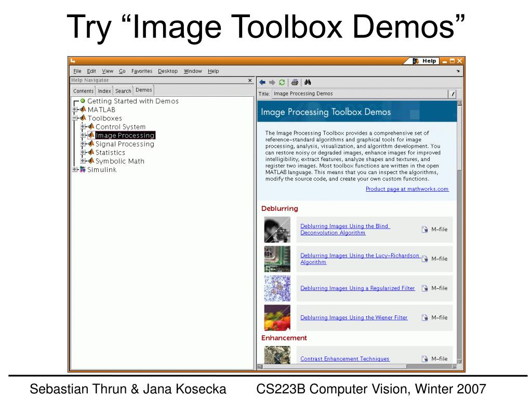Open the Help menu in menu bar
The width and height of the screenshot is (532, 399).
[213, 71]
